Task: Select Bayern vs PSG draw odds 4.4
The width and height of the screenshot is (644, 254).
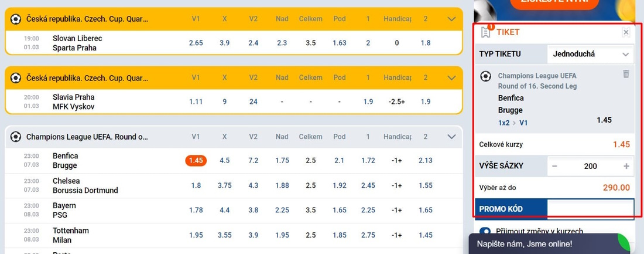Action: pos(225,211)
